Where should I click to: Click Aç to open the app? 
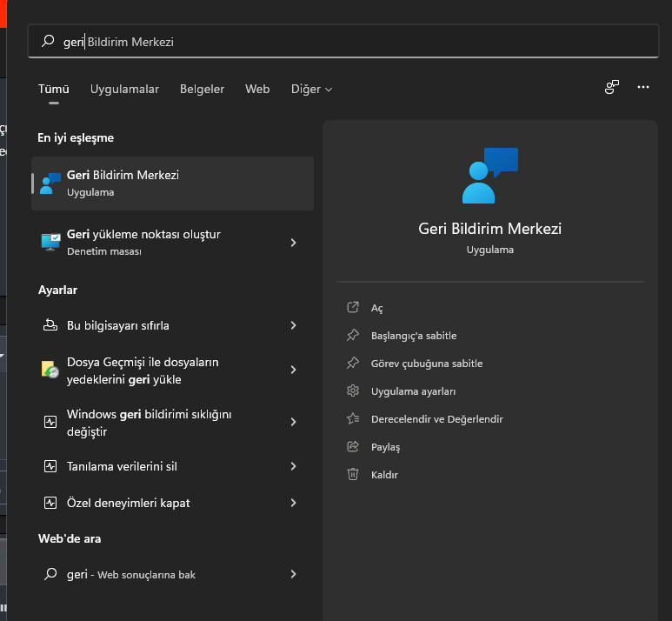pos(376,308)
